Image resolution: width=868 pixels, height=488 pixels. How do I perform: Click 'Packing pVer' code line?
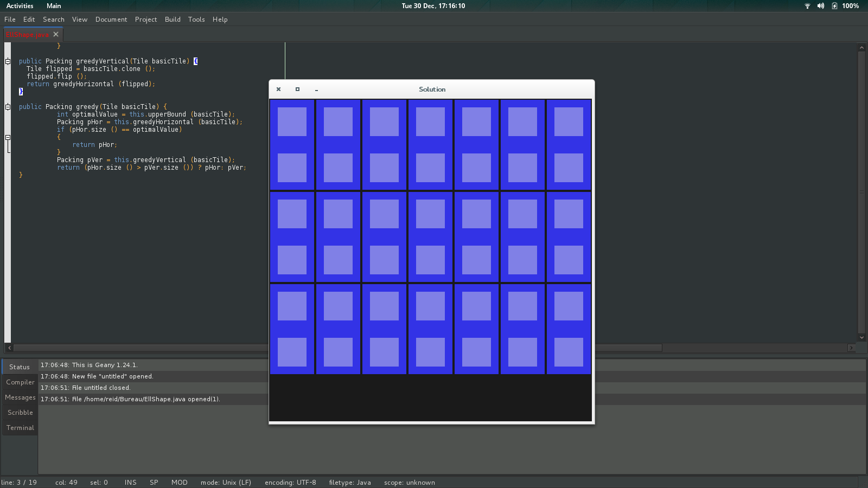(146, 160)
